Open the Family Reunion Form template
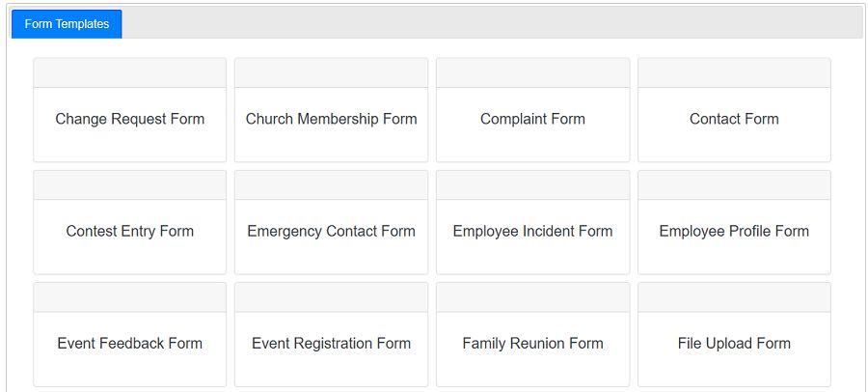The width and height of the screenshot is (868, 392). (532, 344)
